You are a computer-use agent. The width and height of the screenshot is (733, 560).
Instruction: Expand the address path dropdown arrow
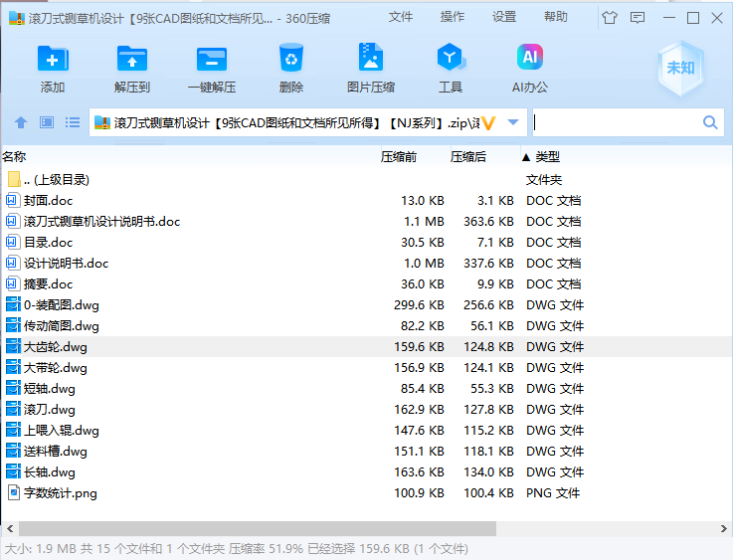coord(513,122)
